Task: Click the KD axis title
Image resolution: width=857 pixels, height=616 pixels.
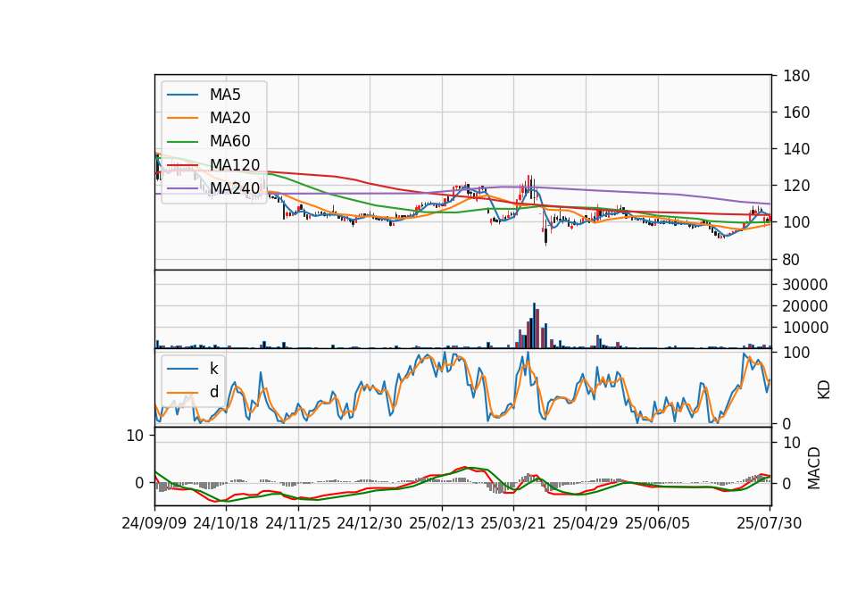Action: 824,389
